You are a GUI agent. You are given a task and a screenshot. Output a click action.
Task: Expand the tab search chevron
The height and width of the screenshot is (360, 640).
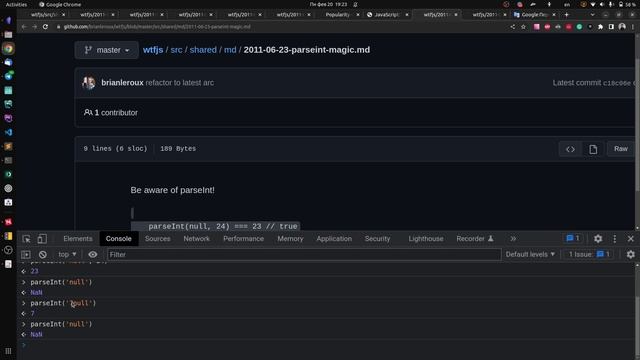[x=592, y=15]
